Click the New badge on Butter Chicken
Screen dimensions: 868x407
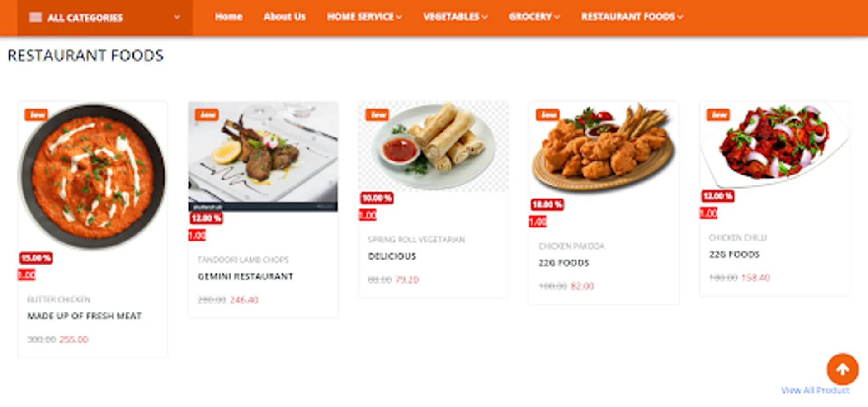pos(36,114)
